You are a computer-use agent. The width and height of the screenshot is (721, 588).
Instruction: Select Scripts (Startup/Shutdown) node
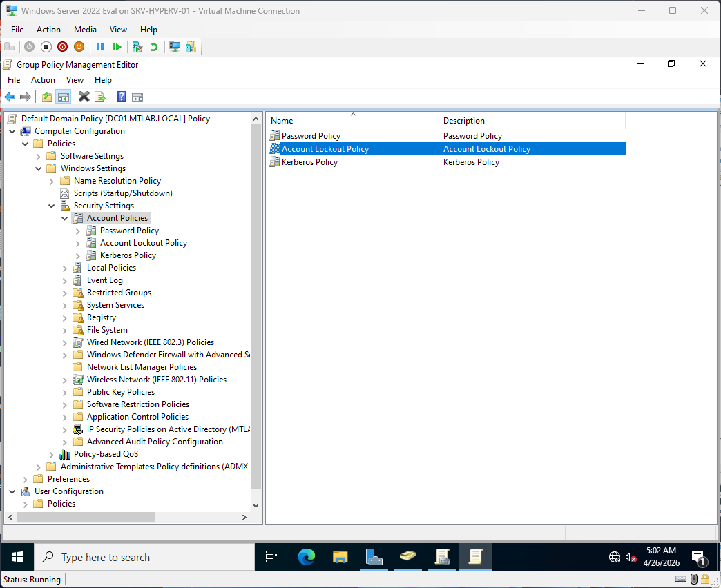coord(123,193)
